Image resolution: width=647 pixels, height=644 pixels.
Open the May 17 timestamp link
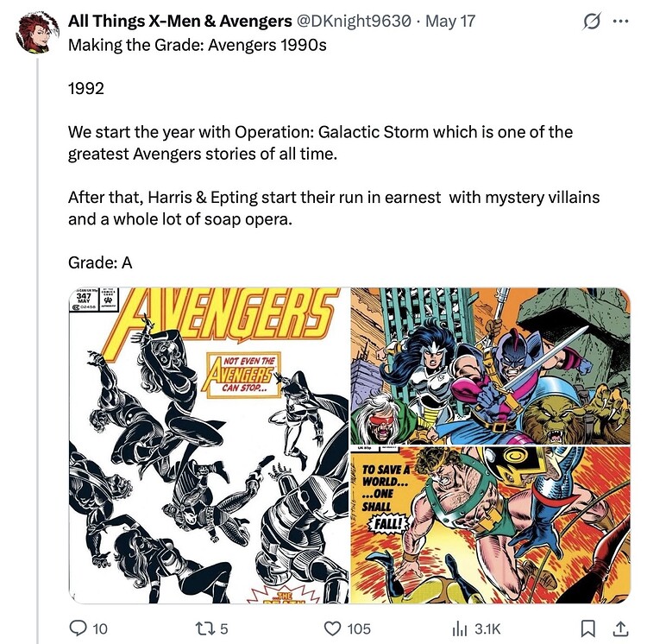point(450,21)
